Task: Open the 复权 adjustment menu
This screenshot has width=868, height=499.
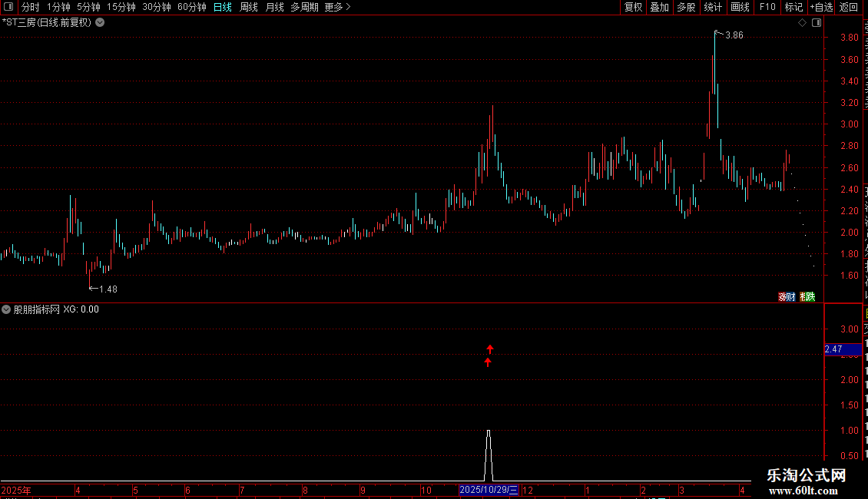Action: pyautogui.click(x=633, y=7)
